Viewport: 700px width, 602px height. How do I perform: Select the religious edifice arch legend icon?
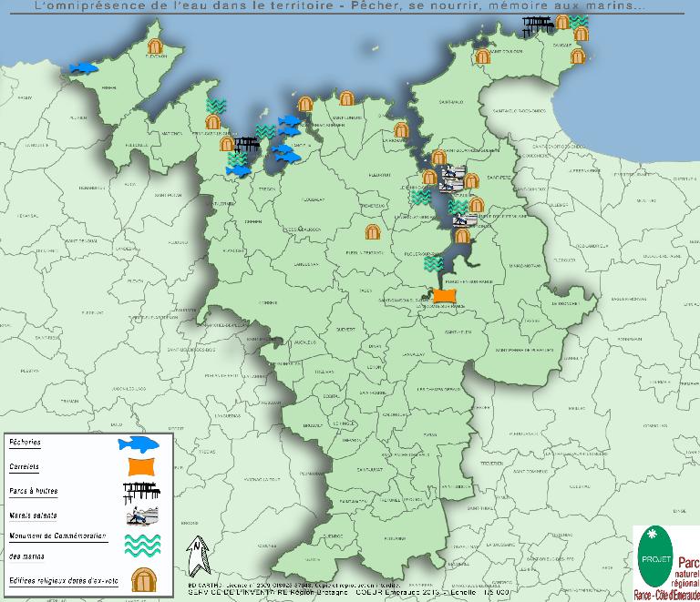point(144,580)
